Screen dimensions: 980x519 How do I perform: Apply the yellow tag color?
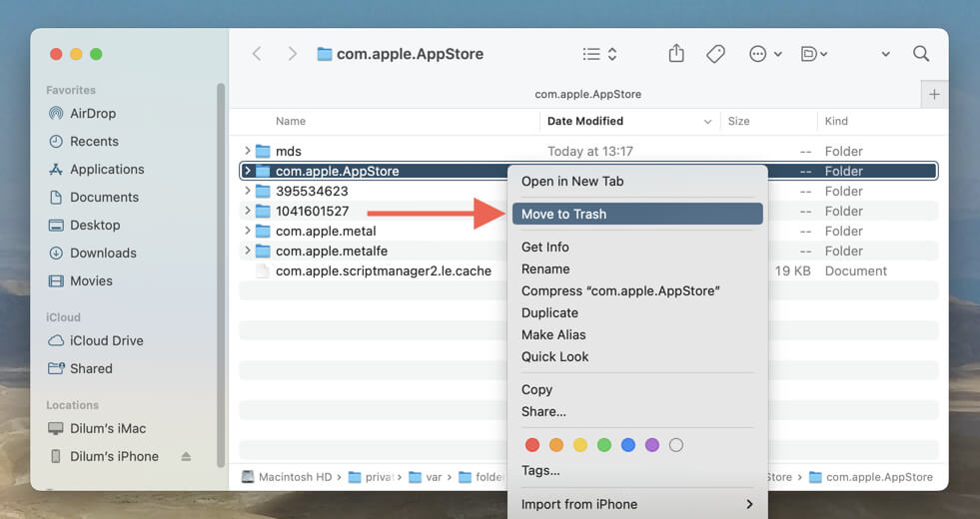coord(580,445)
